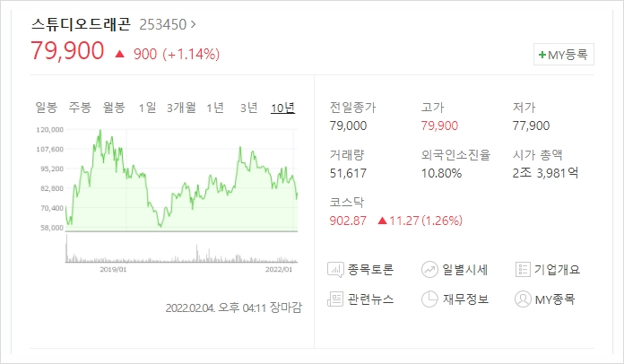
Task: Show the 1일 one-day chart
Action: coord(147,108)
